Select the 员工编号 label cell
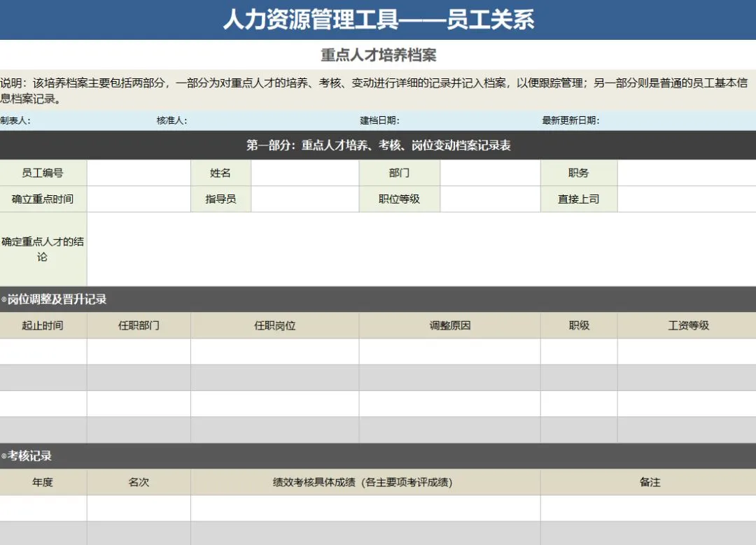Screen dimensions: 756x545 (x=43, y=173)
